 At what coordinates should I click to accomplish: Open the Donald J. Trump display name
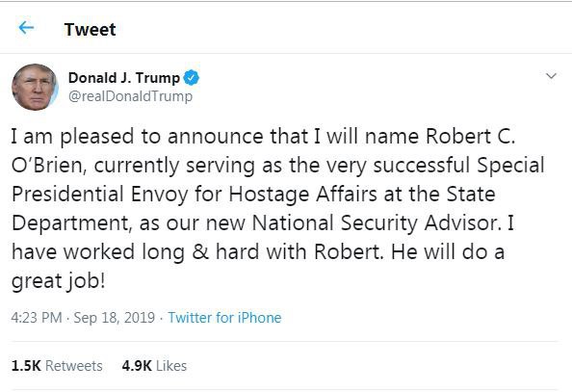coord(124,78)
